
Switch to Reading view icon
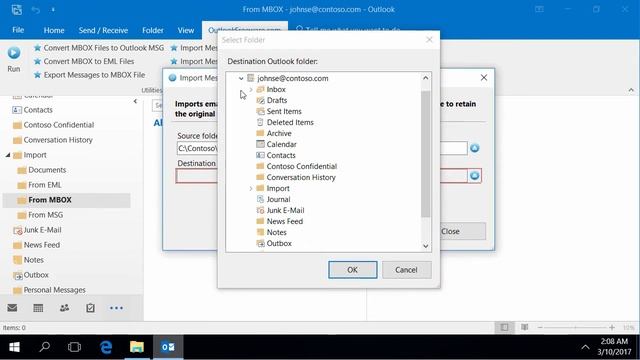point(525,327)
